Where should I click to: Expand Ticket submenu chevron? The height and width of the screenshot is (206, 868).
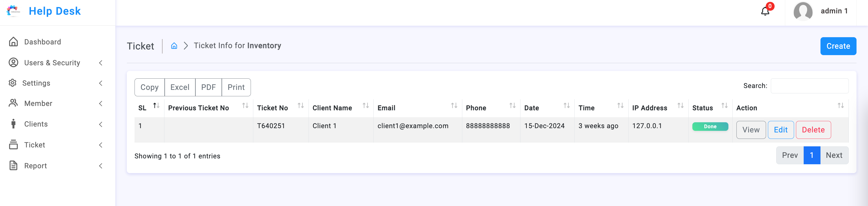click(100, 145)
